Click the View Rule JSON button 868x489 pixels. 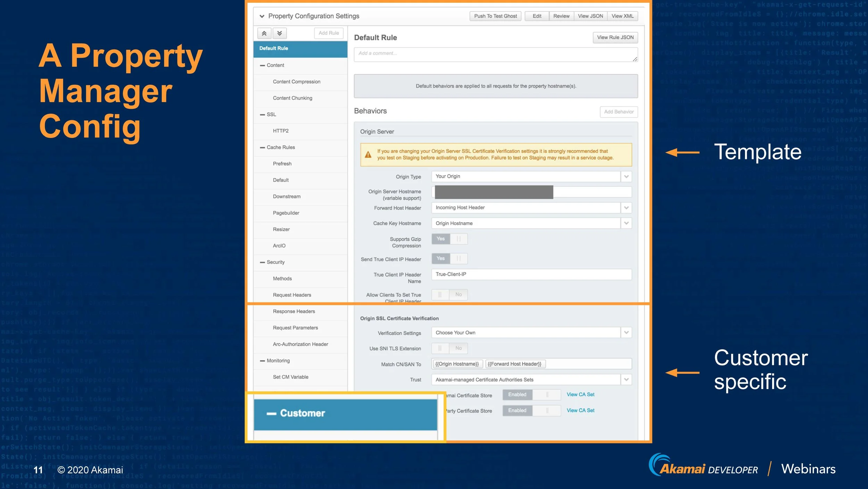coord(615,38)
